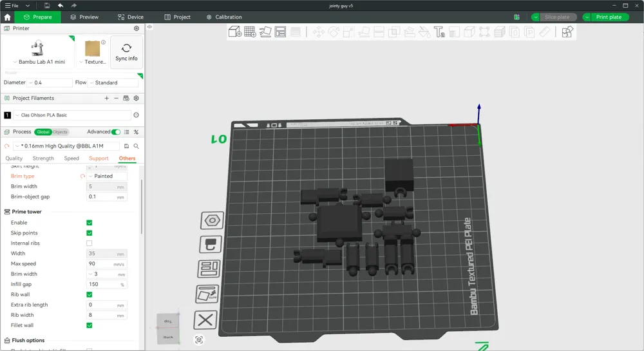Click plate settings edit icon beside plate
The image size is (644, 351).
[x=207, y=294]
